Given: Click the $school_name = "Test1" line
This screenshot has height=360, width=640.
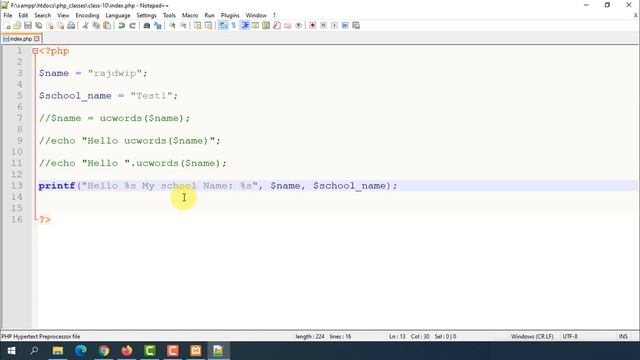Looking at the screenshot, I should pyautogui.click(x=108, y=96).
